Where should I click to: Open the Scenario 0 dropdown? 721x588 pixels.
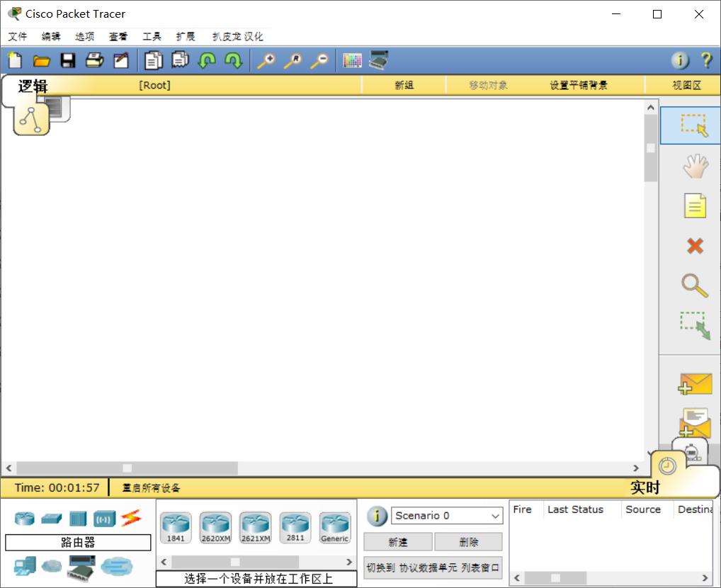click(x=446, y=515)
